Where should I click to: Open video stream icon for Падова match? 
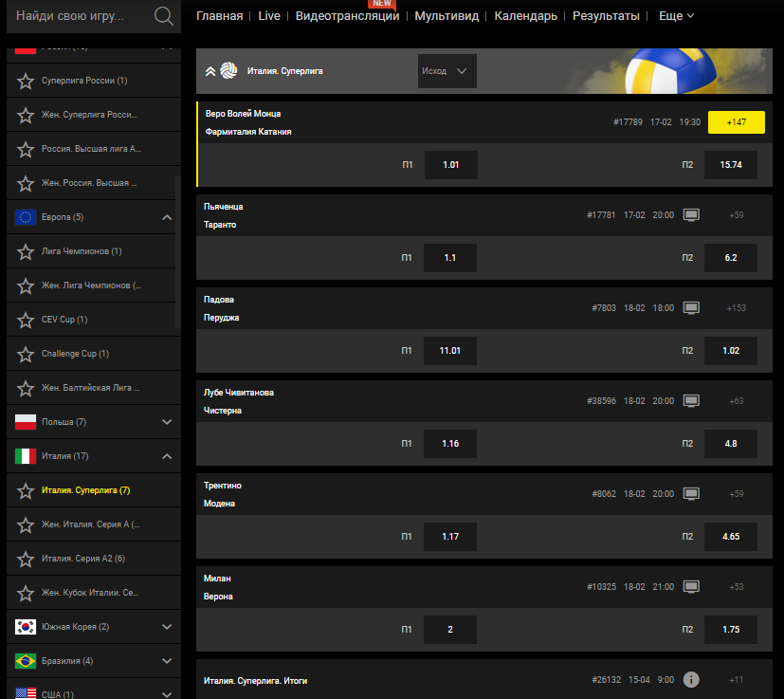[x=691, y=308]
